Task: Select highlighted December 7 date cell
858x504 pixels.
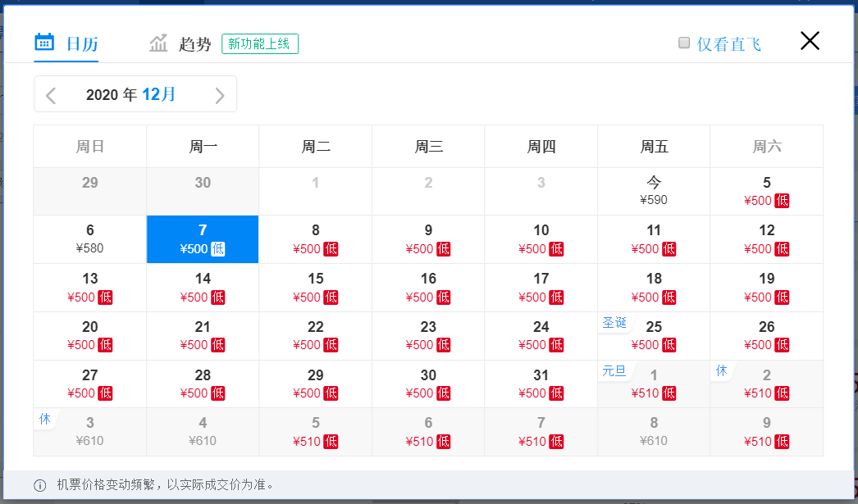Action: 203,239
